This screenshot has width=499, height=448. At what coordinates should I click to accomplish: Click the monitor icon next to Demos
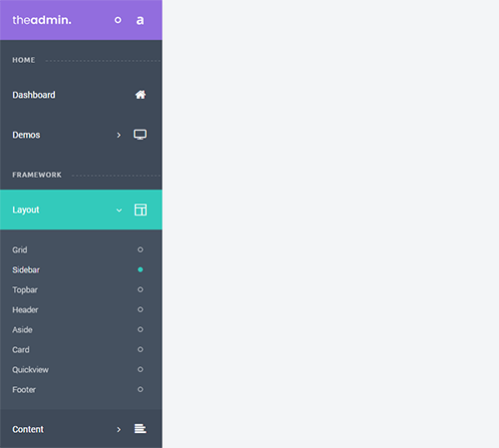tap(140, 135)
